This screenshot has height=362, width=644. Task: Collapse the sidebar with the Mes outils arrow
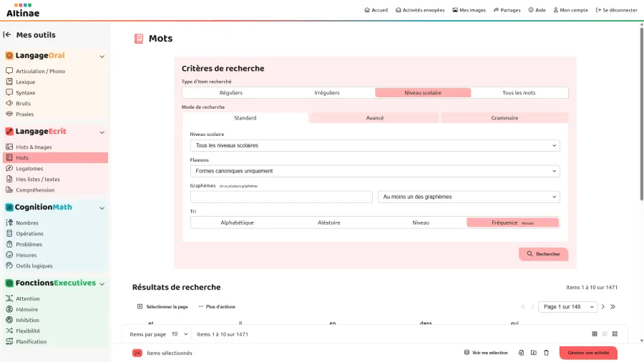pos(7,35)
